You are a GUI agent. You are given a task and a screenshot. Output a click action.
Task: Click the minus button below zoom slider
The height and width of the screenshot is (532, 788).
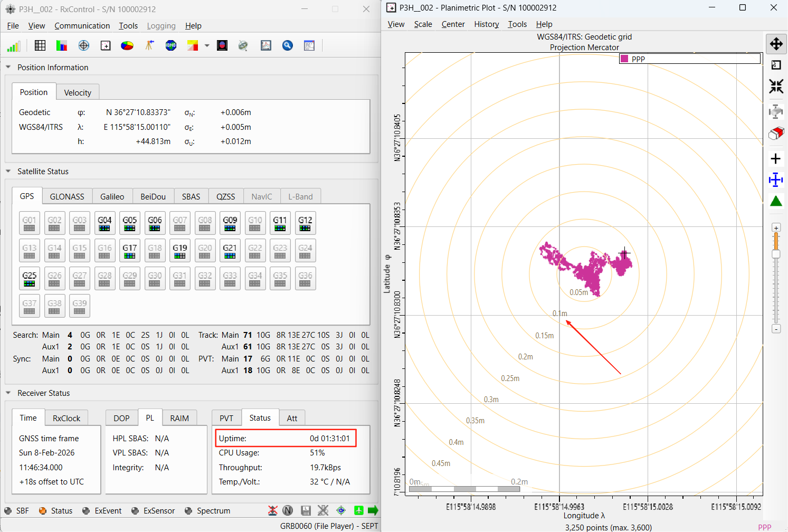pyautogui.click(x=776, y=329)
